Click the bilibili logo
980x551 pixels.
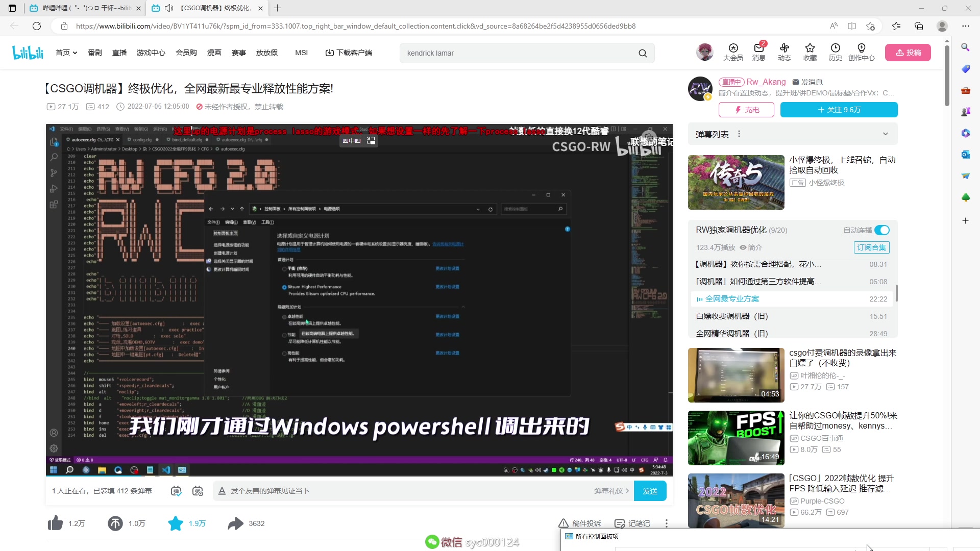28,52
